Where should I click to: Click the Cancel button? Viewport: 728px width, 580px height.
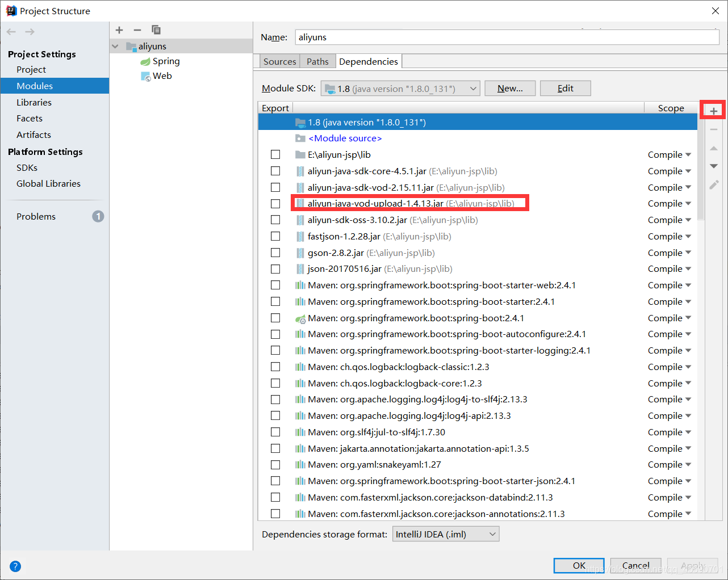click(x=635, y=565)
